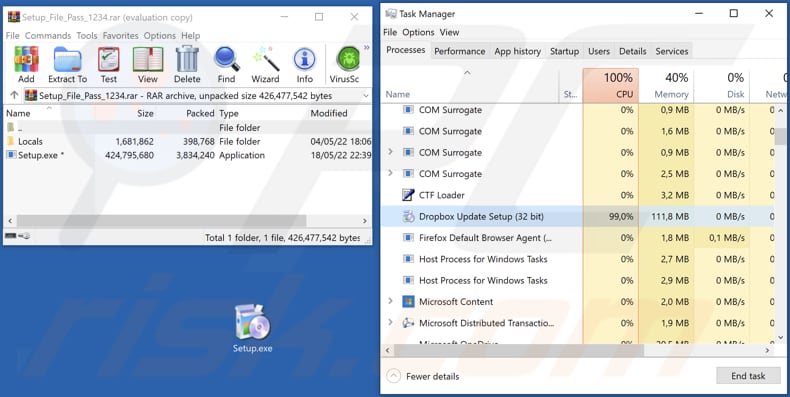Image resolution: width=790 pixels, height=397 pixels.
Task: Open the Favorites menu
Action: pyautogui.click(x=120, y=36)
